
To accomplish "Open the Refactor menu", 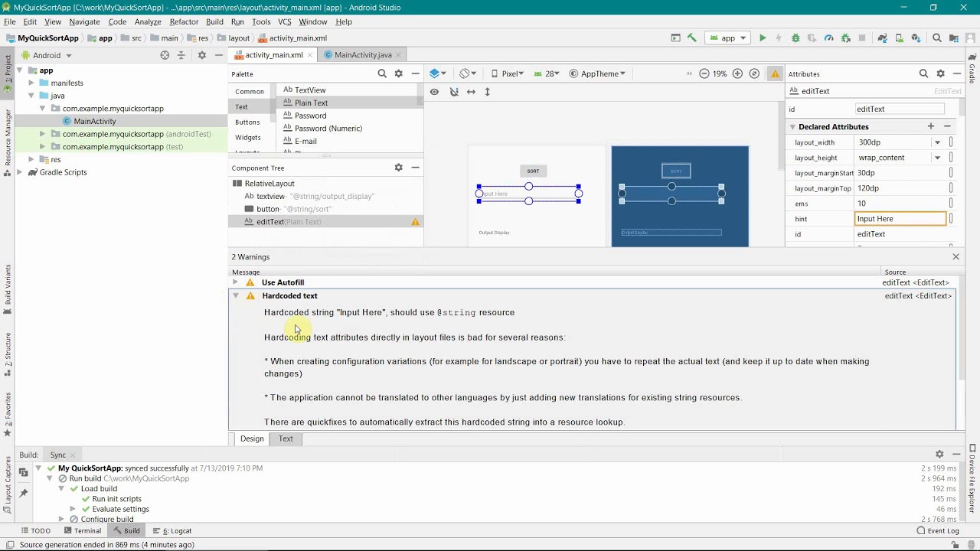I will coord(184,21).
